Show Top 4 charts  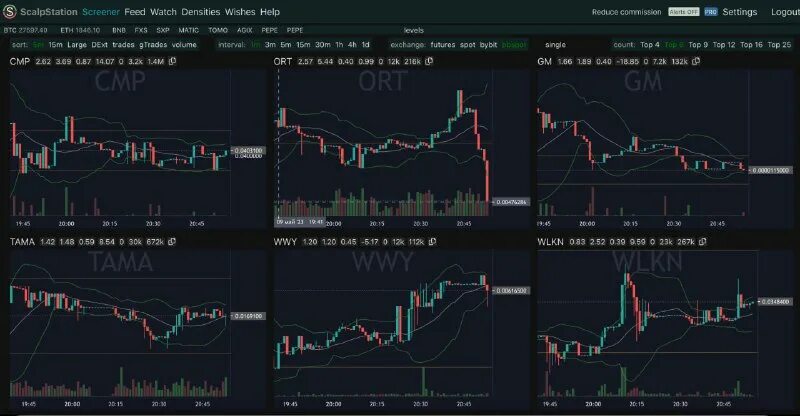point(650,44)
